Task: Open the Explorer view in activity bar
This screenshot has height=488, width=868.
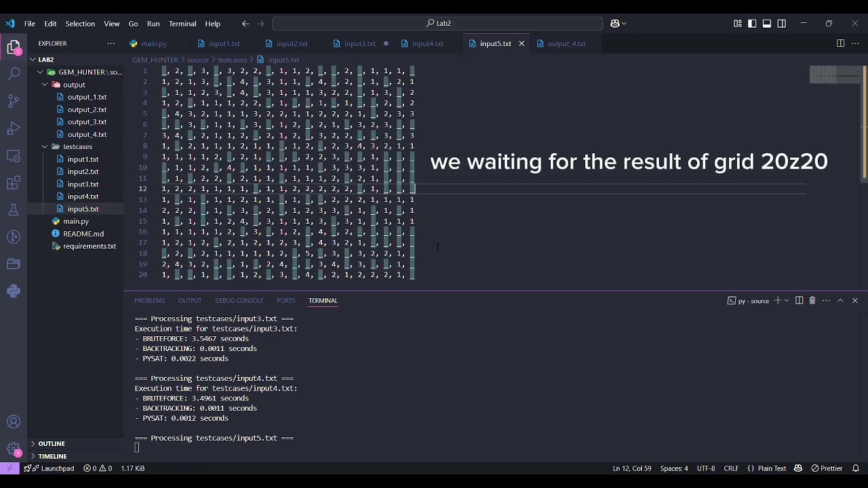Action: point(14,47)
